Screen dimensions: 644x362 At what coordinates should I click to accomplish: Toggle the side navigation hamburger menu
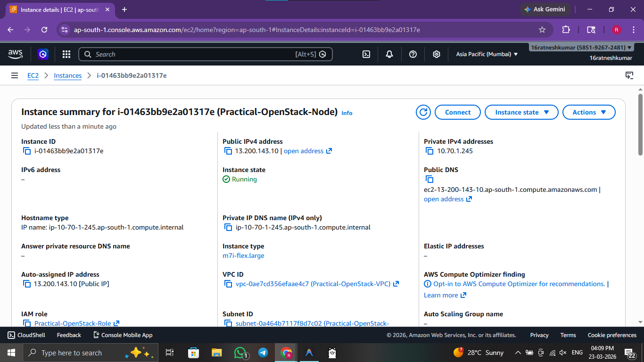(15, 75)
